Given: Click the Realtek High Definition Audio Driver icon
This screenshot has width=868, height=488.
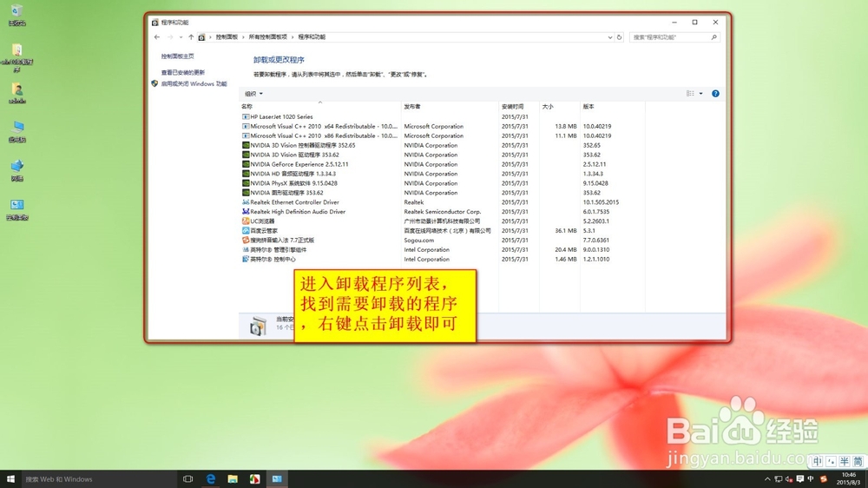Looking at the screenshot, I should pos(246,212).
